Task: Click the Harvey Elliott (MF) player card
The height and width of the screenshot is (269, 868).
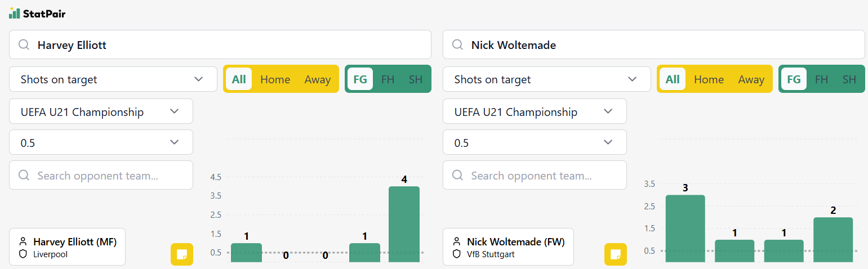Action: coord(68,247)
